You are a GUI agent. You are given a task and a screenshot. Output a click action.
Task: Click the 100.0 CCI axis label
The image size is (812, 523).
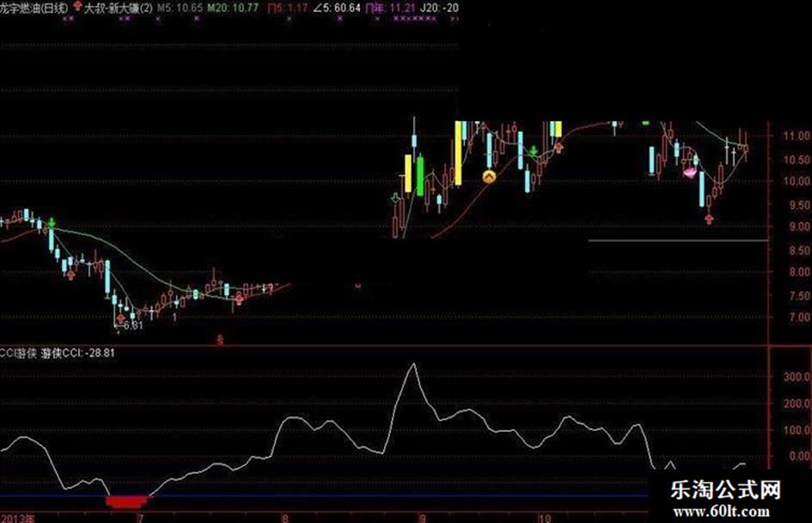797,429
